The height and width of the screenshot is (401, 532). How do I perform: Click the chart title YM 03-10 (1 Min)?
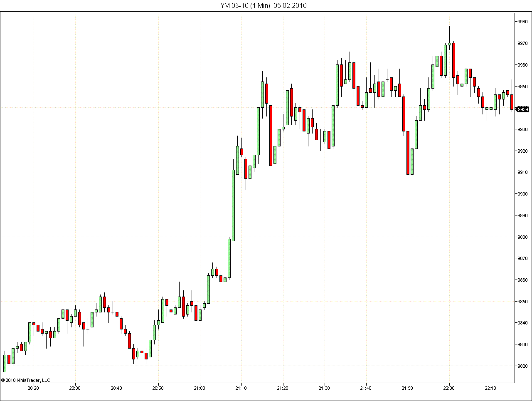(x=245, y=5)
